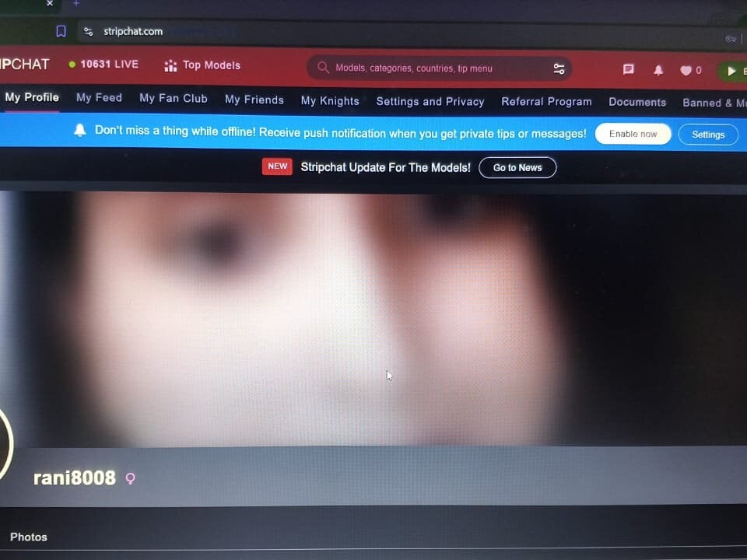Go to the My Knights tab
Screen dimensions: 747x560
click(x=330, y=100)
